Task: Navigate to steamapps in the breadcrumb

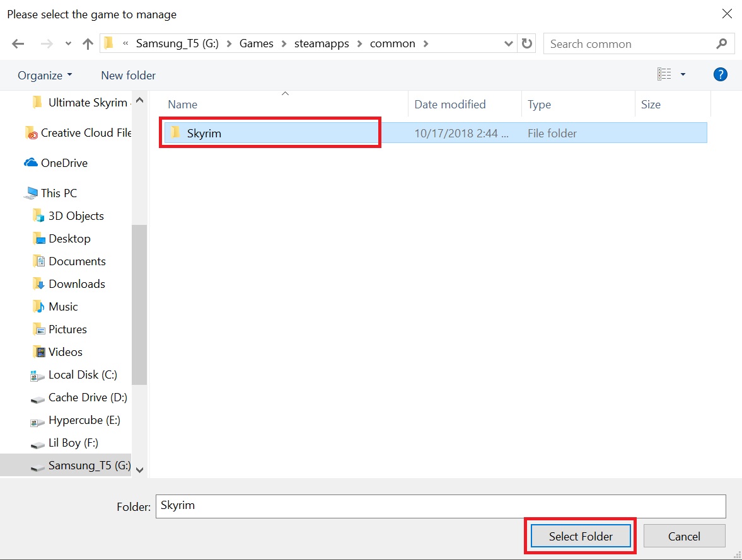Action: 322,43
